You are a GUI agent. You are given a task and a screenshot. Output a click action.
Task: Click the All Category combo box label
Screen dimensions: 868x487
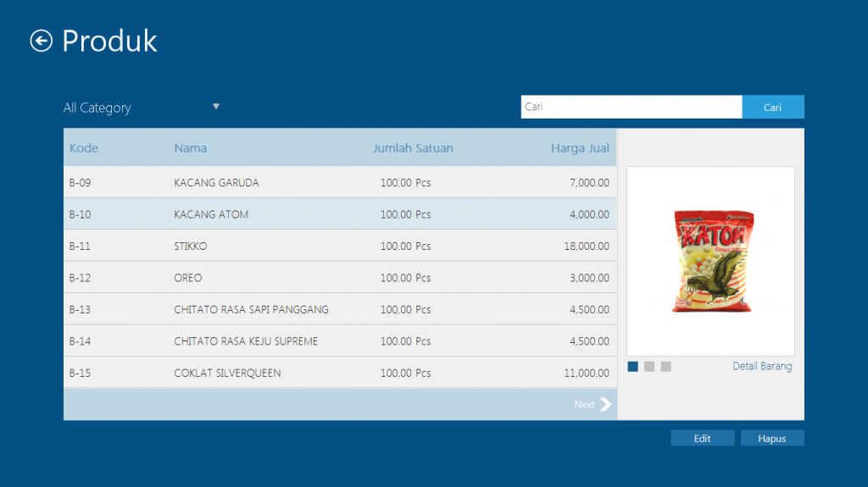tap(97, 108)
